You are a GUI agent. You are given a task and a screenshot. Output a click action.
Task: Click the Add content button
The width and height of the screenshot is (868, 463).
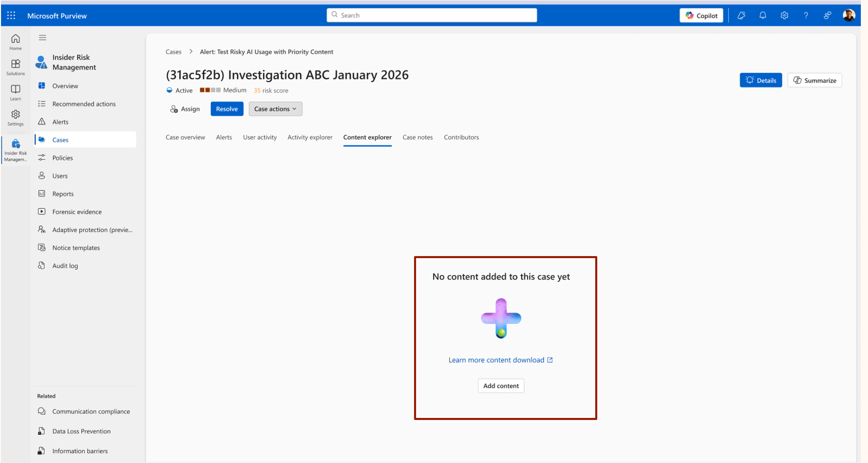click(501, 386)
